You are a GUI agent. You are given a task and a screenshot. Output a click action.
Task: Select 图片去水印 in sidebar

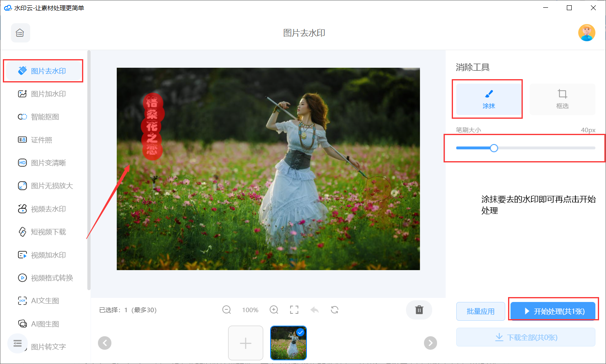43,71
